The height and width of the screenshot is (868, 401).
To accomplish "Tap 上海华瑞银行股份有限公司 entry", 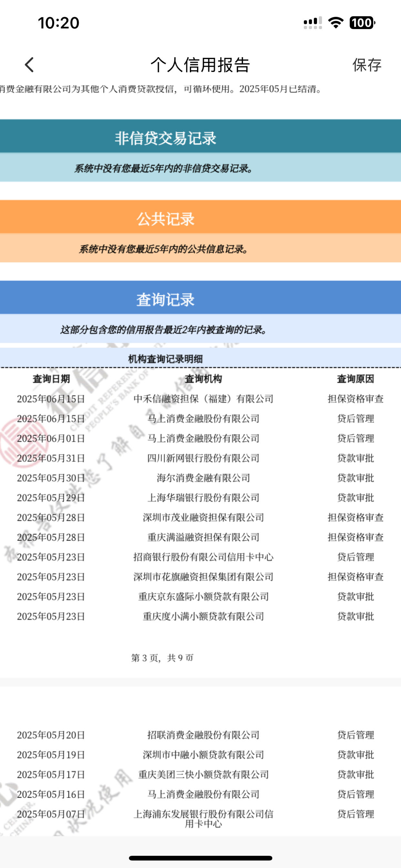I will click(x=203, y=498).
